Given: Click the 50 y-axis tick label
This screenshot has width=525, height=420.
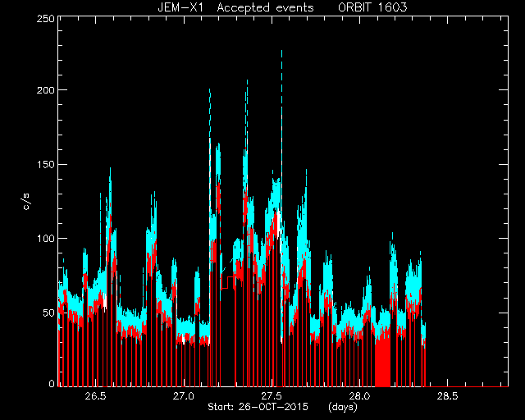Looking at the screenshot, I should tap(48, 313).
